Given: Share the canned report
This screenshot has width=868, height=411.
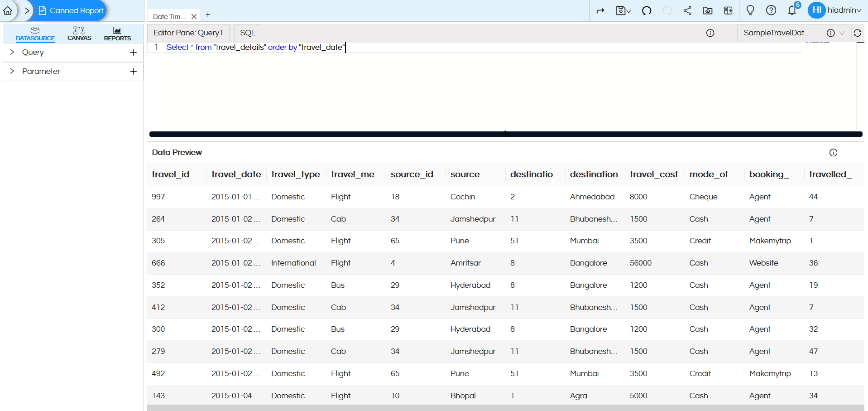Looking at the screenshot, I should (687, 10).
